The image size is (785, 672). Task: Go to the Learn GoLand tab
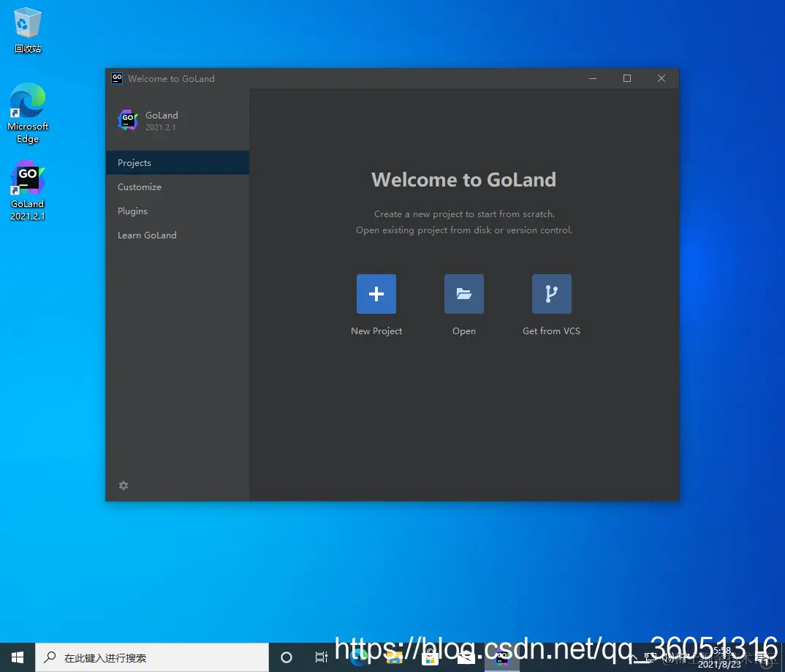click(177, 235)
